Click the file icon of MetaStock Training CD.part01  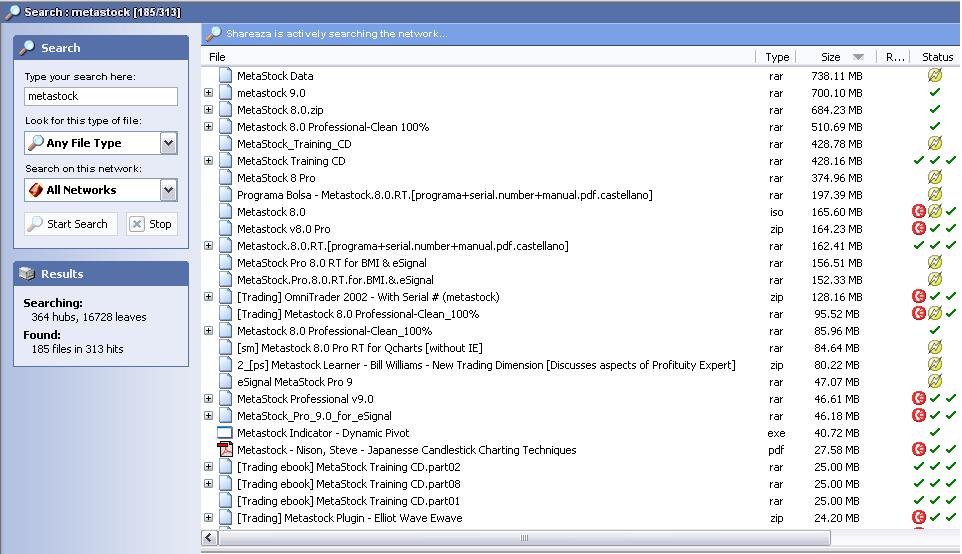pyautogui.click(x=226, y=501)
